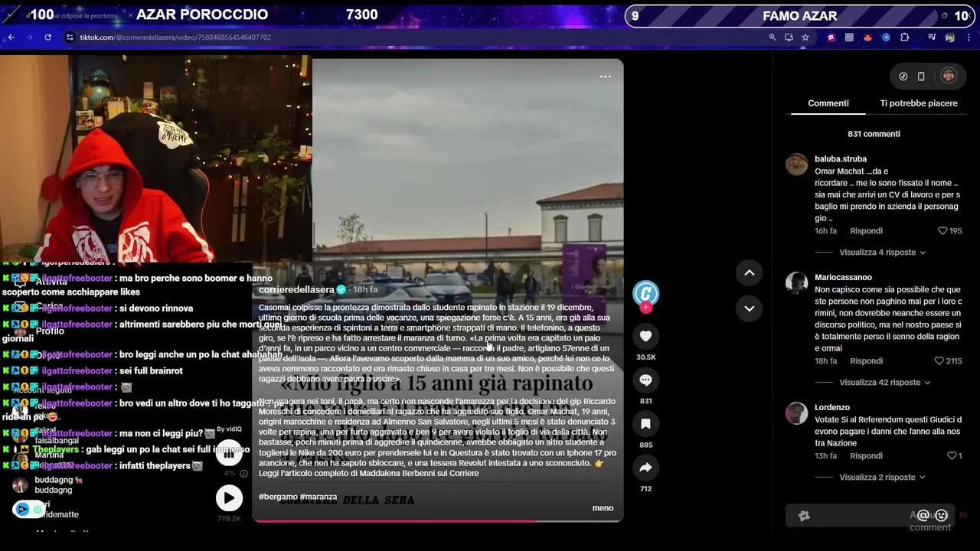The height and width of the screenshot is (551, 980).
Task: Like Lordenzo comment heart
Action: [951, 455]
